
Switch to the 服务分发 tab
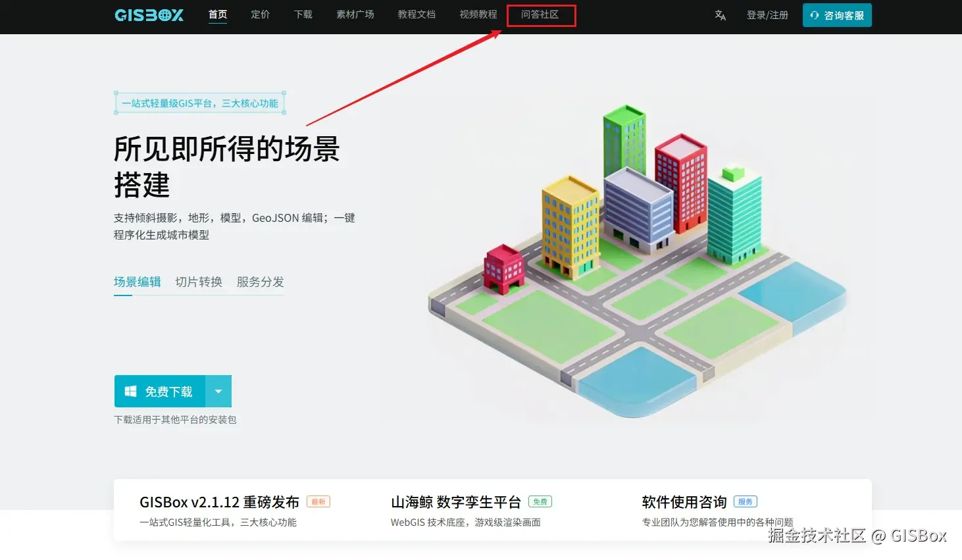(x=261, y=282)
